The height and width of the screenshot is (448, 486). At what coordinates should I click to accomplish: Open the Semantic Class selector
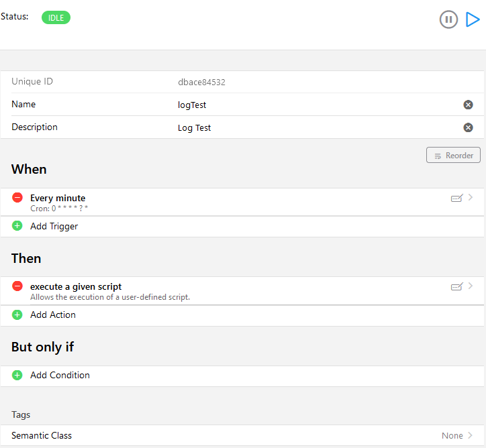point(456,435)
